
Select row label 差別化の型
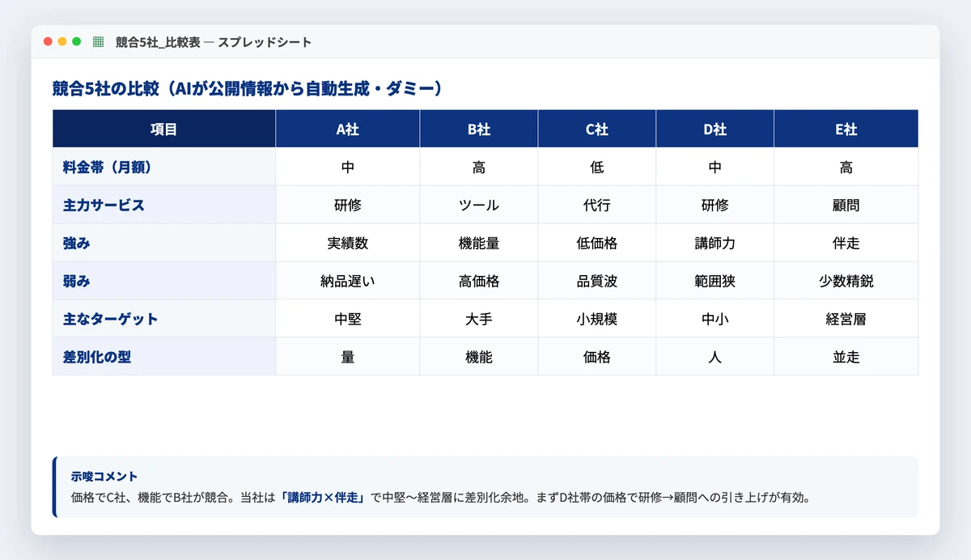pyautogui.click(x=164, y=357)
